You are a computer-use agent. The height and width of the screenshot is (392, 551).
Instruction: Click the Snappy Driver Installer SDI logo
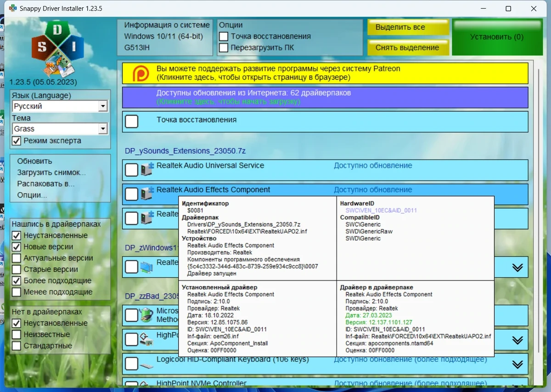click(x=57, y=49)
